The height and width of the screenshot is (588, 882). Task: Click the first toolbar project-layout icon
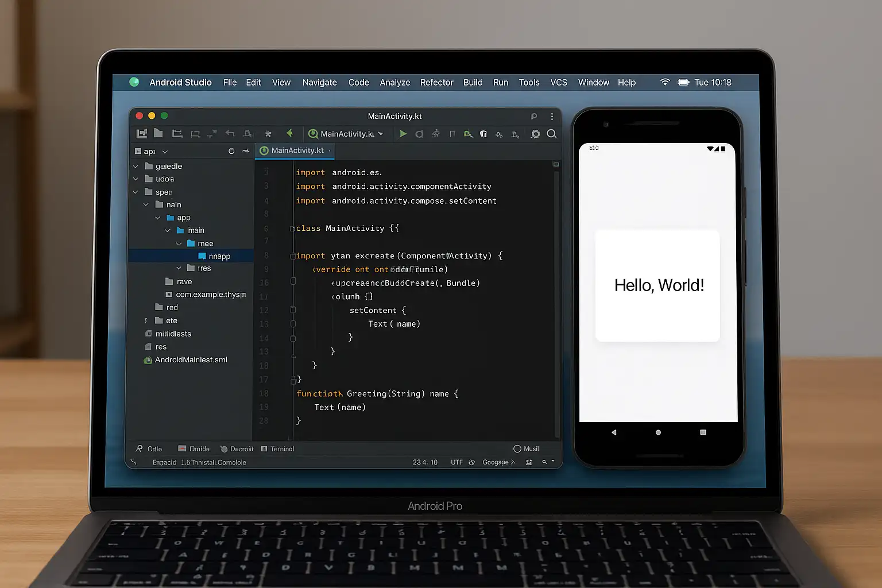(141, 134)
